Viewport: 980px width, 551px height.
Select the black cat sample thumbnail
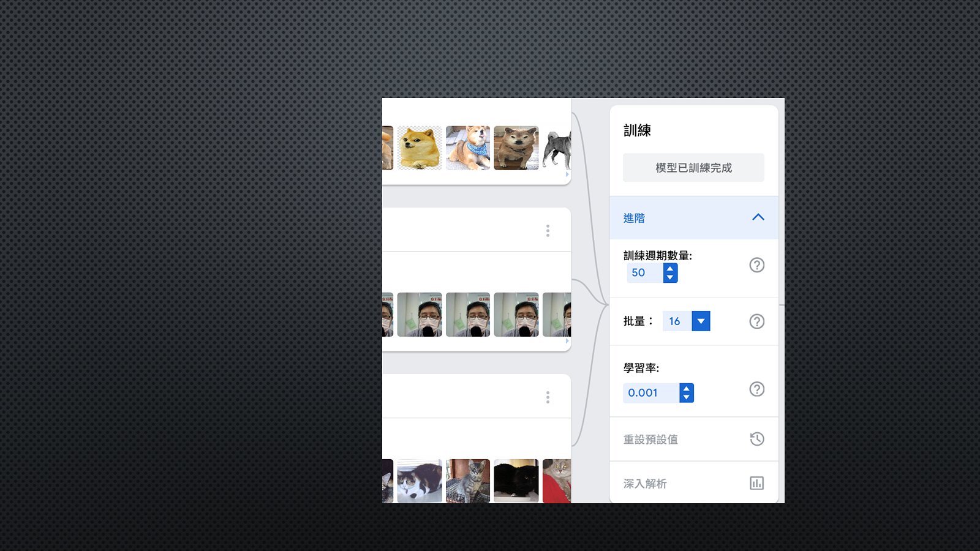pyautogui.click(x=516, y=481)
